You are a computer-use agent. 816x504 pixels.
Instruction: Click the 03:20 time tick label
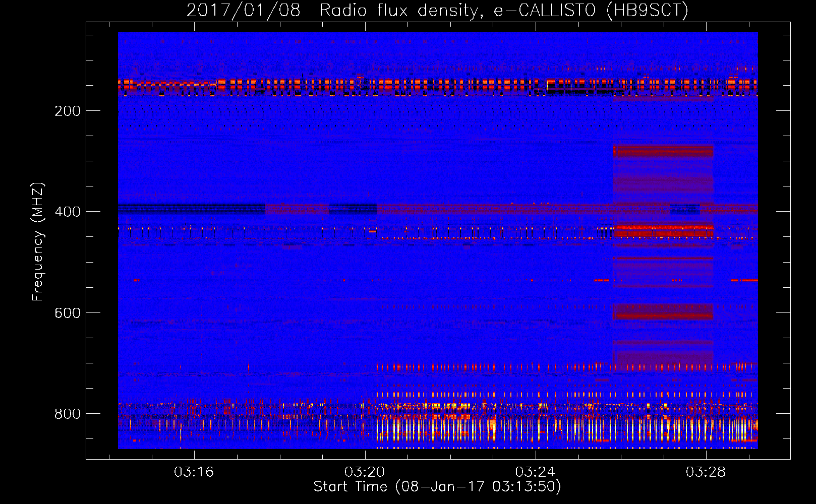coord(365,472)
